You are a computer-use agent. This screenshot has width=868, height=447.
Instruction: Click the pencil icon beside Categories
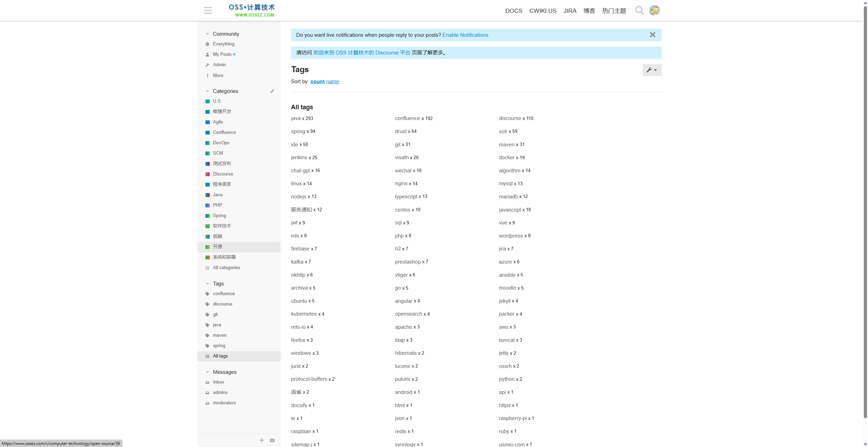click(x=272, y=91)
